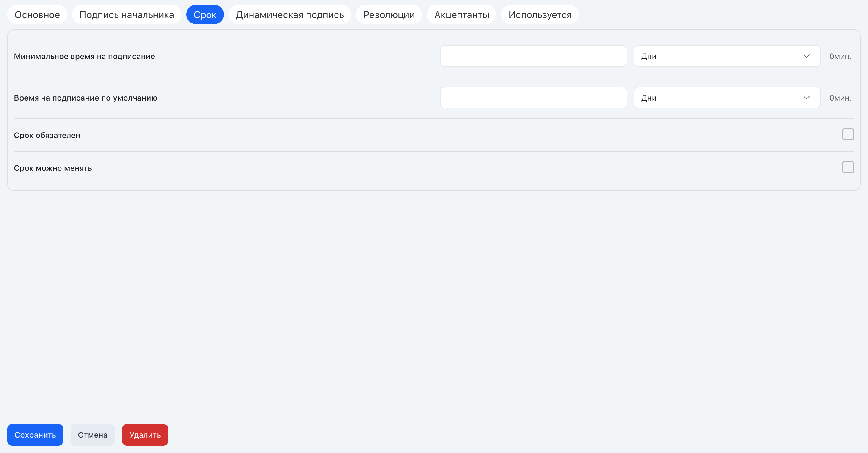Click the Отмена button
Image resolution: width=868 pixels, height=453 pixels.
pos(93,435)
